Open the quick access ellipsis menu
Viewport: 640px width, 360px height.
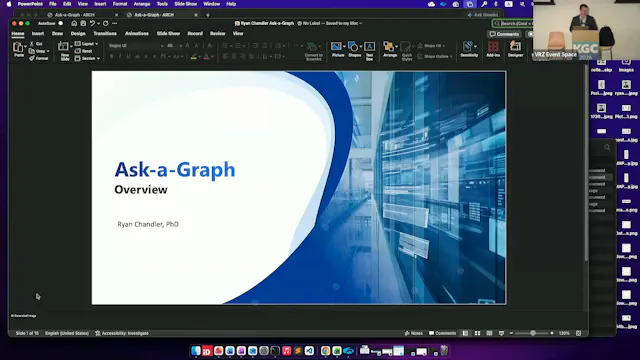(x=115, y=23)
